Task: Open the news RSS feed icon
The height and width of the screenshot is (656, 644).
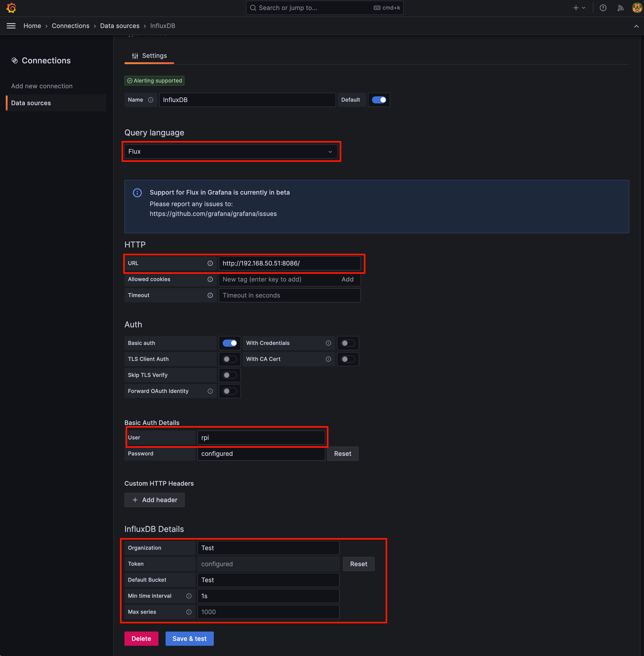Action: (x=620, y=8)
